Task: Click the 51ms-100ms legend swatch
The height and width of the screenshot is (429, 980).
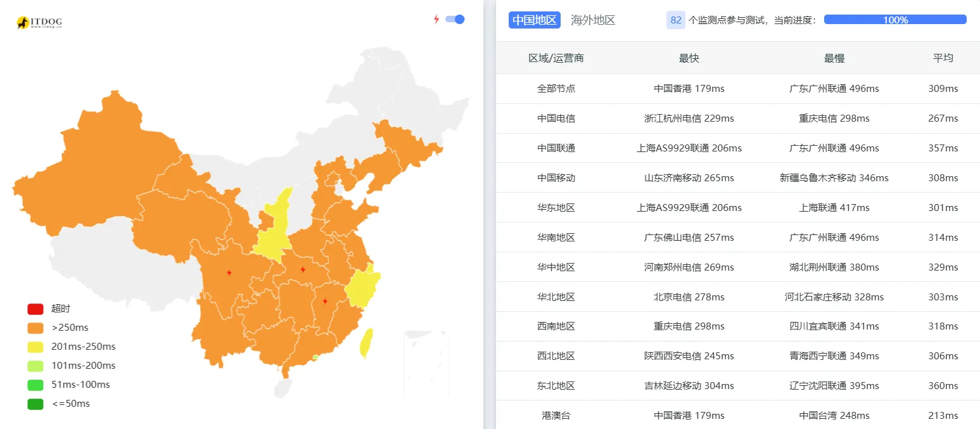Action: point(35,385)
